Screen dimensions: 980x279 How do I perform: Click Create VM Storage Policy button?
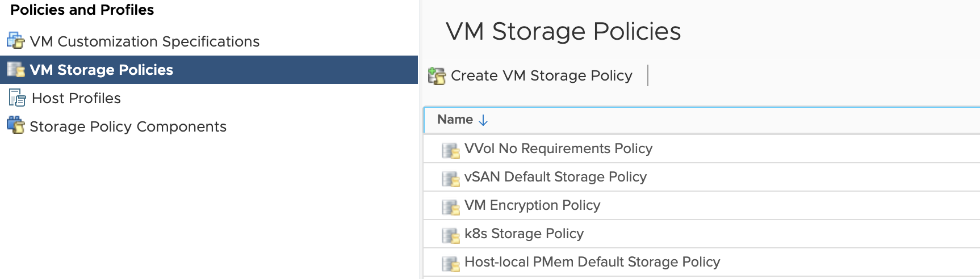541,75
